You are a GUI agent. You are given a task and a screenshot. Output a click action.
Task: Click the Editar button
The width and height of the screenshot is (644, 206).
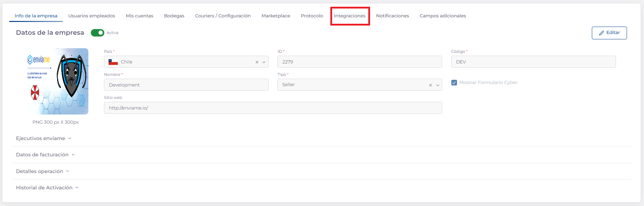pyautogui.click(x=609, y=33)
